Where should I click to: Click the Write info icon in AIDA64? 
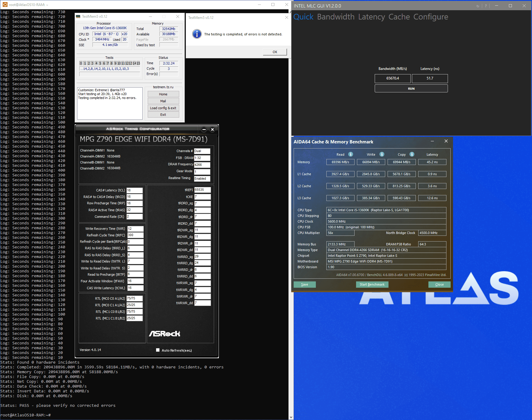coord(382,154)
